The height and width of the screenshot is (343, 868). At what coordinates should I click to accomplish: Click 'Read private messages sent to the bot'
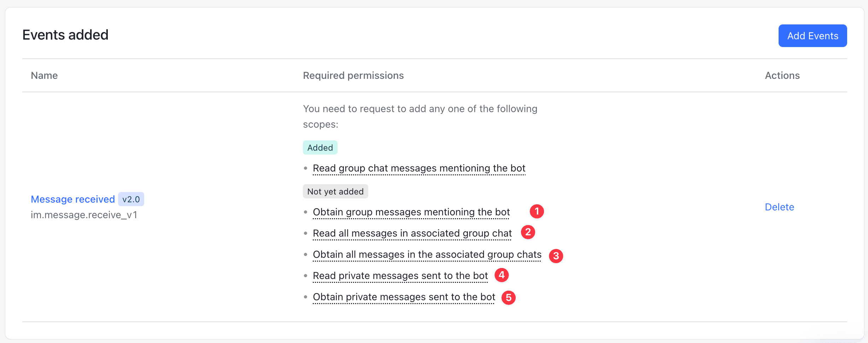click(400, 276)
